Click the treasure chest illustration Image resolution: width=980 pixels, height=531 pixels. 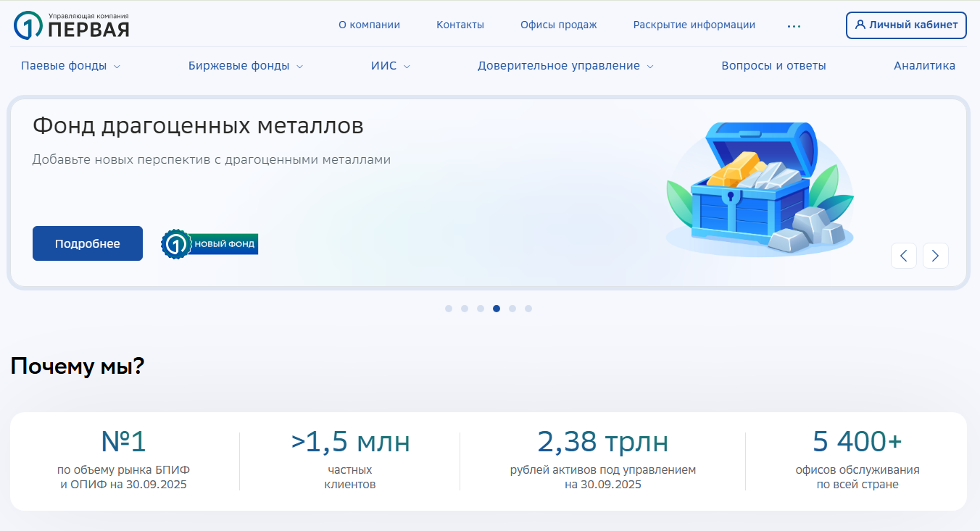pos(759,190)
